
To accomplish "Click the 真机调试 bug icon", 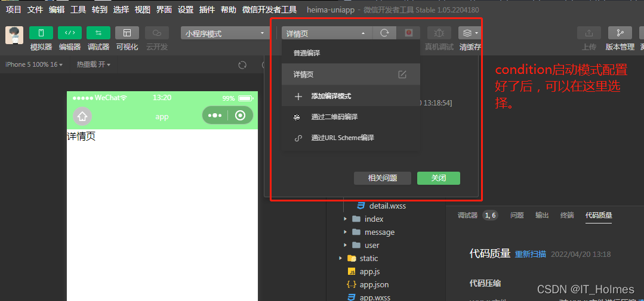I will click(439, 33).
